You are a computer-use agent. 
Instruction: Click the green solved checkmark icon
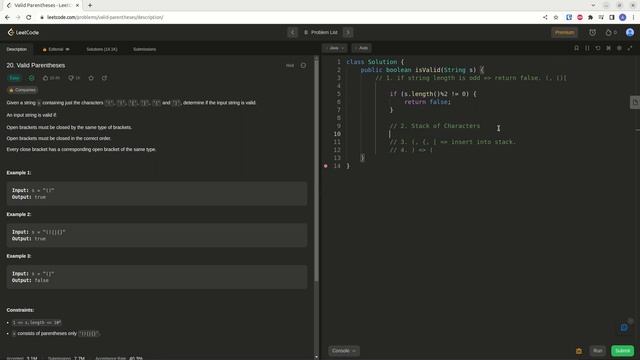(x=31, y=78)
